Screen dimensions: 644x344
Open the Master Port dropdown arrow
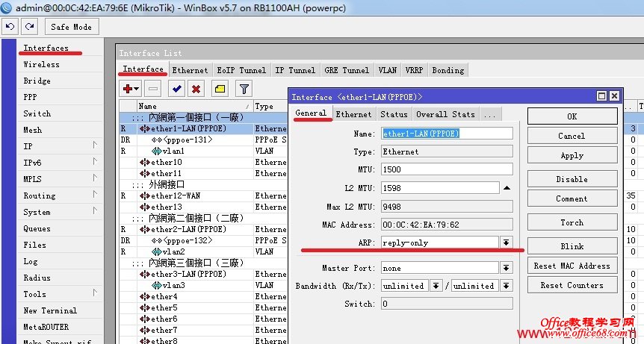(506, 268)
